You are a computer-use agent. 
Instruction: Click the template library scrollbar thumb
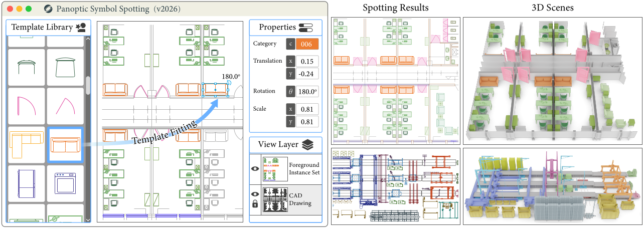88,86
